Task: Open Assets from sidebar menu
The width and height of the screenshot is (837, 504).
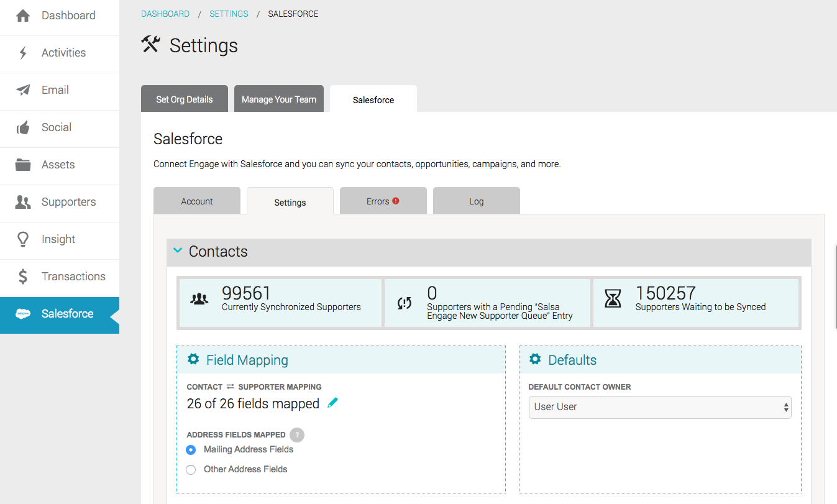Action: (60, 166)
